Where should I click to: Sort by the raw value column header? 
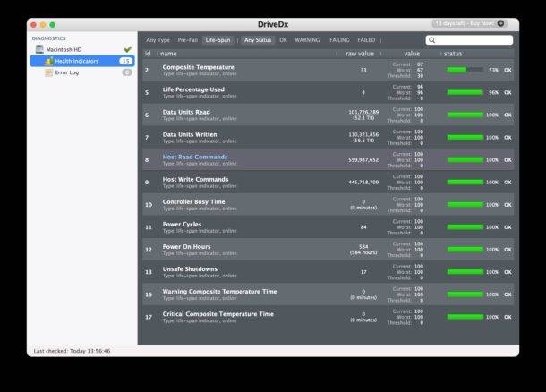(359, 54)
